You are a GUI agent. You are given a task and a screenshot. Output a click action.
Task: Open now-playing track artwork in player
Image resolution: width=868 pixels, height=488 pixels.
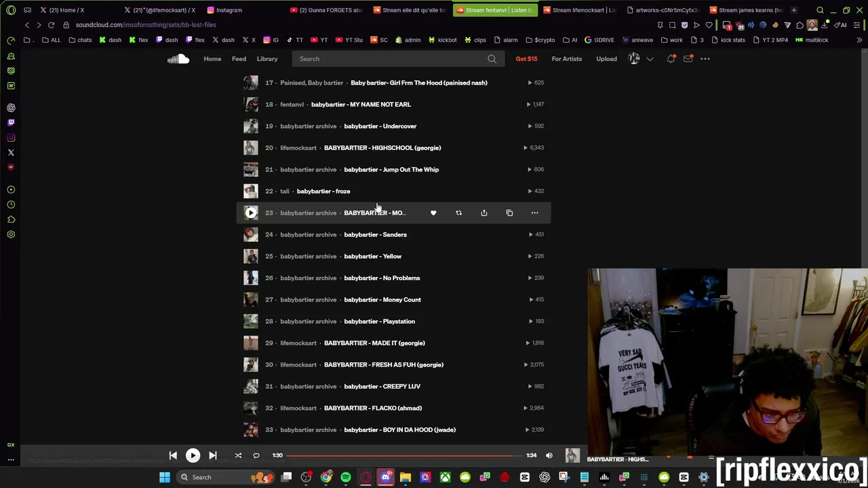coord(572,456)
